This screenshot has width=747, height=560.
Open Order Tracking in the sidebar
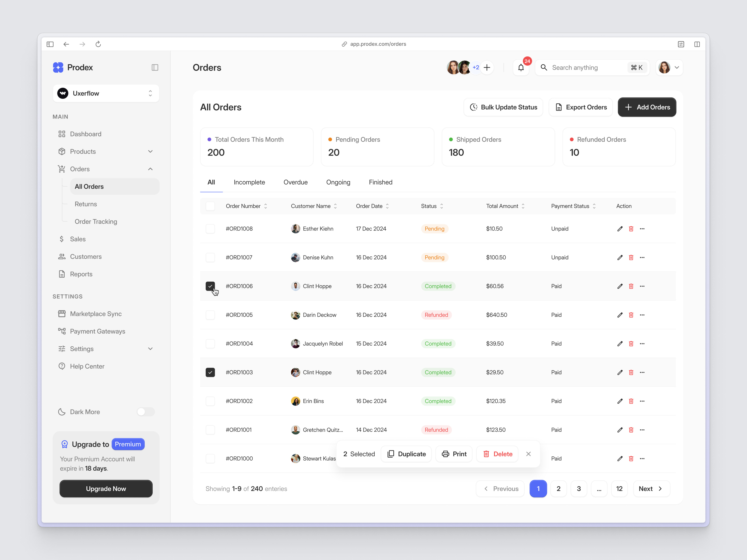pos(95,221)
